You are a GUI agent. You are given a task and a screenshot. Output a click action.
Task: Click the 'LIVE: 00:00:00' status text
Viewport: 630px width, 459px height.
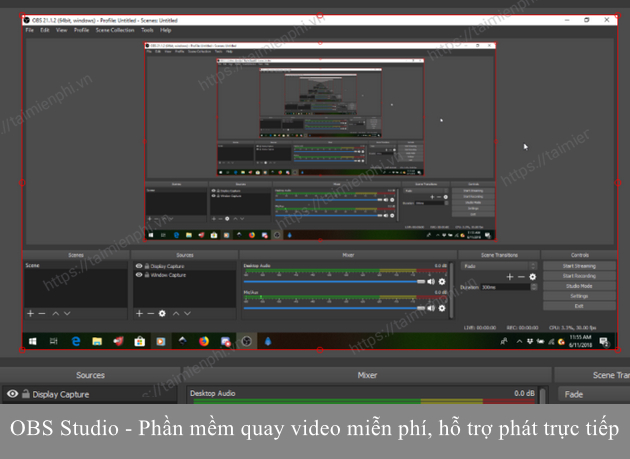[x=480, y=328]
